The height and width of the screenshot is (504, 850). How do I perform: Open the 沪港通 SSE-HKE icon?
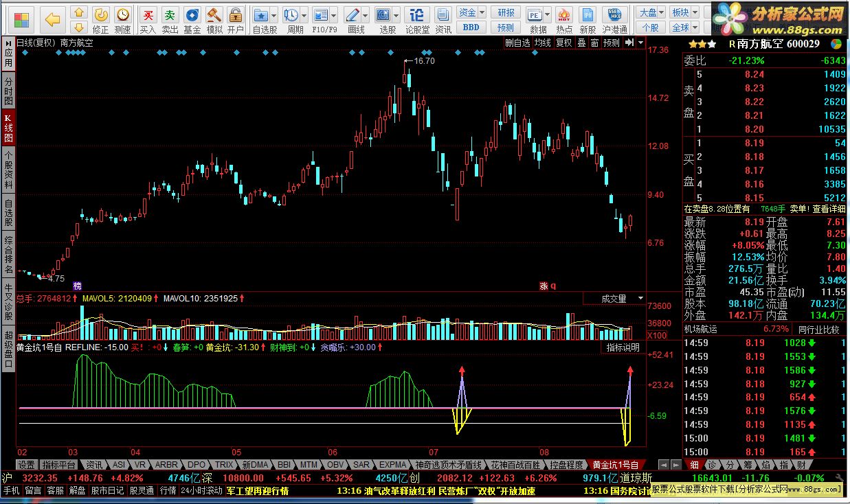coord(615,20)
